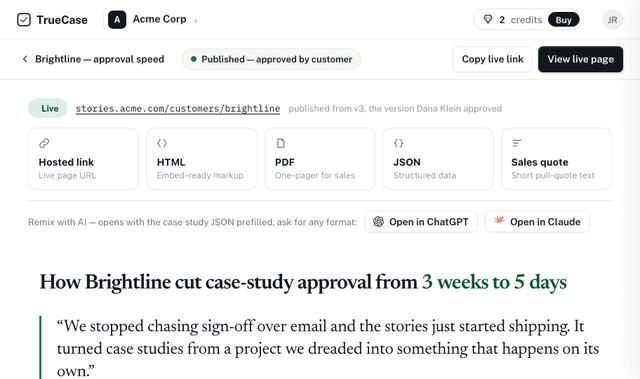Click the 'Open in Claude' text
The height and width of the screenshot is (379, 640).
coord(545,222)
